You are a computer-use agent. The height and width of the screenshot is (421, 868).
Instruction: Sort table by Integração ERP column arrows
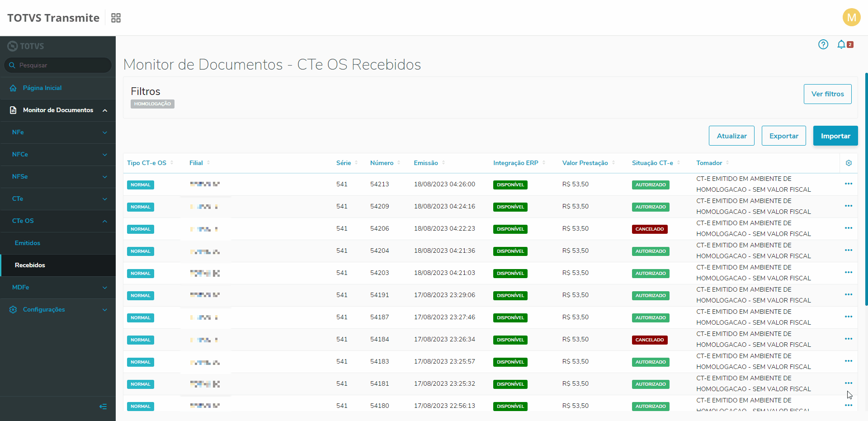tap(544, 163)
